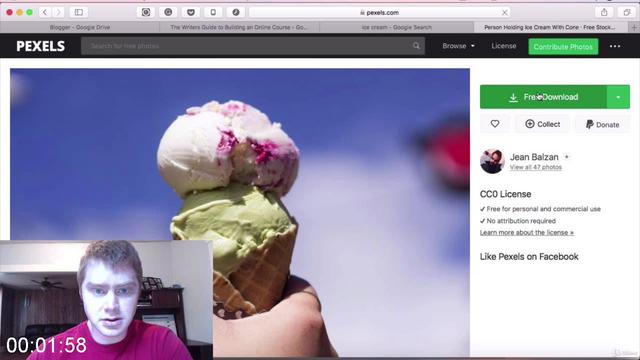
Task: Click the search magnifier icon
Action: (416, 46)
